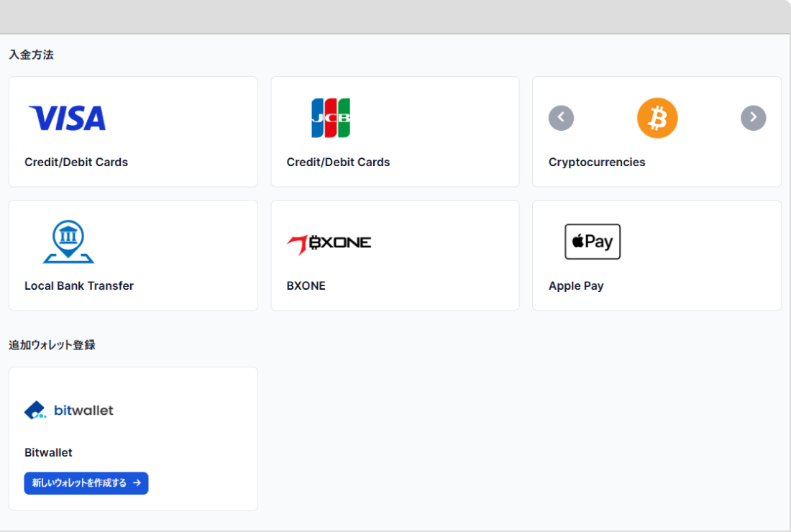This screenshot has width=791, height=532.
Task: Click the 入金方法 section heading
Action: [31, 55]
